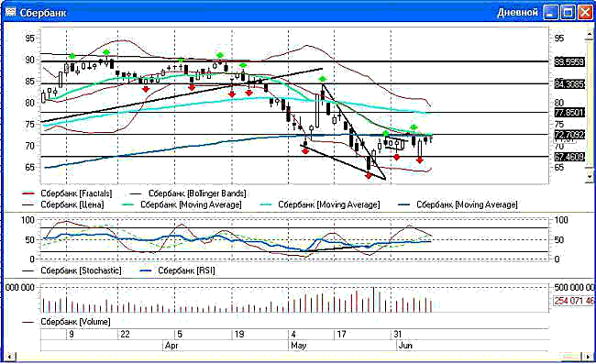Click the price scale down arrow
Viewport: 596px width, 364px height.
coord(590,176)
